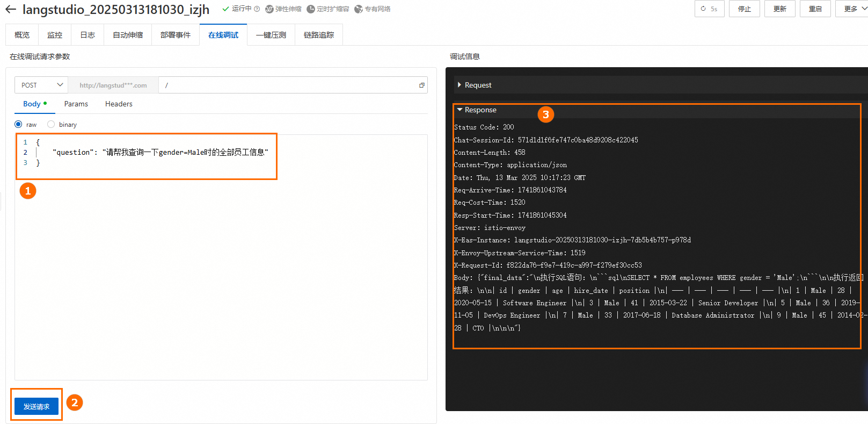This screenshot has width=868, height=424.
Task: Click the 发送请求 button
Action: [37, 406]
